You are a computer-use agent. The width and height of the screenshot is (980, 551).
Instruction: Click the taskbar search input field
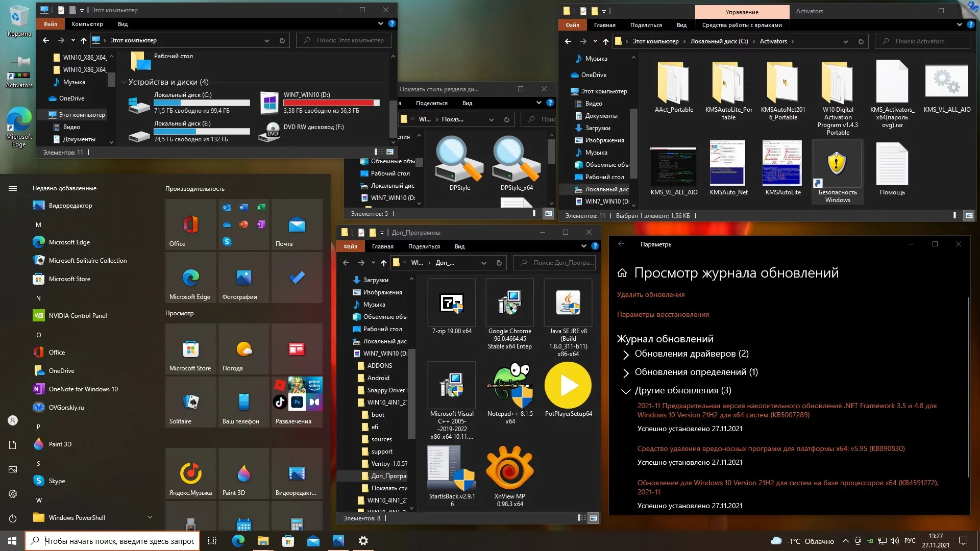point(118,541)
